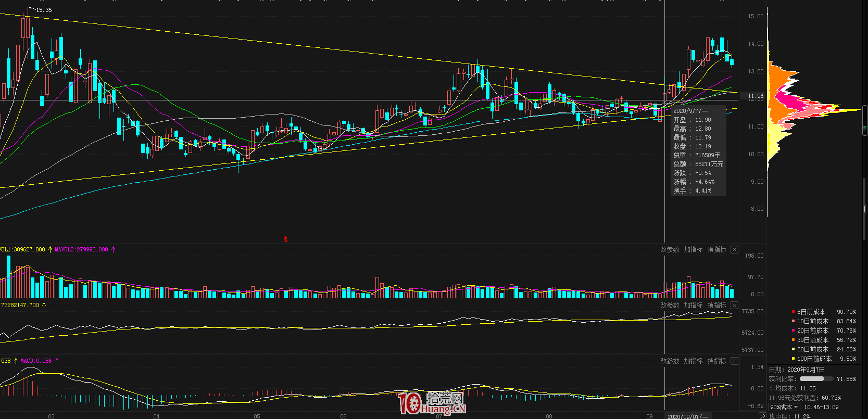Click the 收盘 12.19 row in tooltip

[692, 146]
